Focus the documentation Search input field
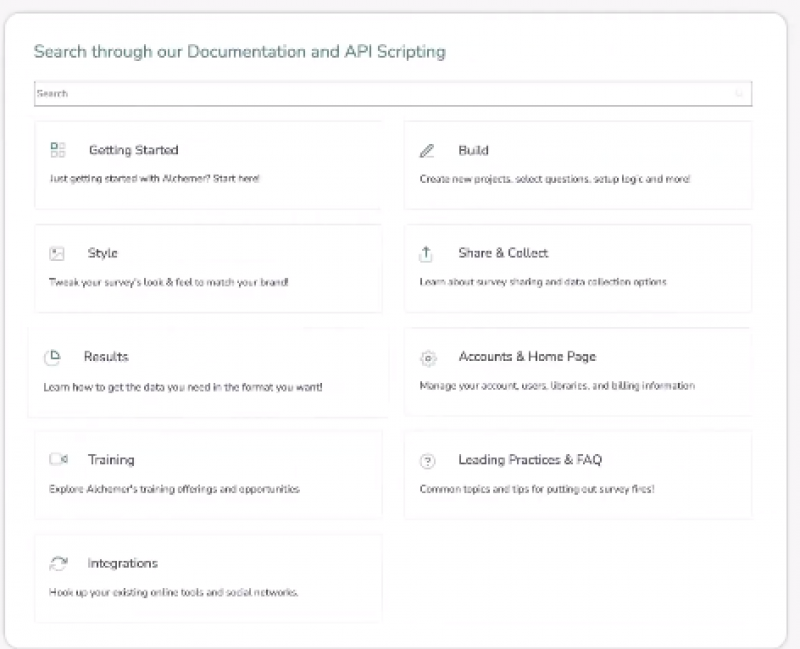800x649 pixels. pos(380,94)
